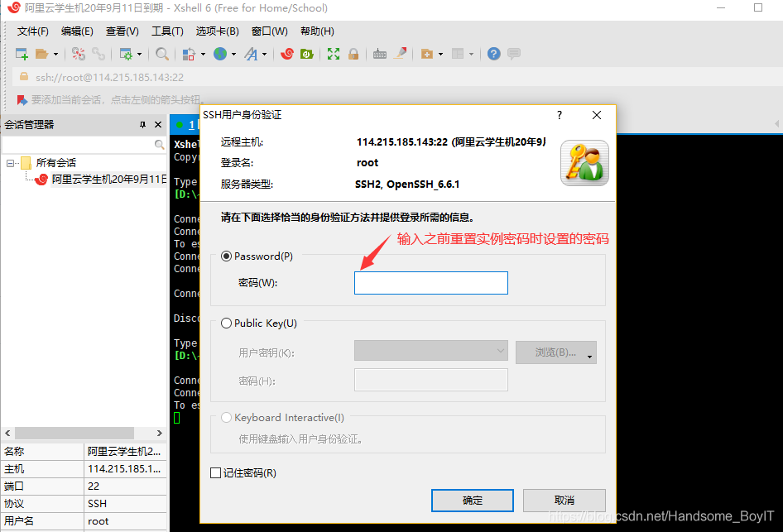The width and height of the screenshot is (783, 532).
Task: Select Keyboard Interactive(I) radio button
Action: pyautogui.click(x=226, y=417)
